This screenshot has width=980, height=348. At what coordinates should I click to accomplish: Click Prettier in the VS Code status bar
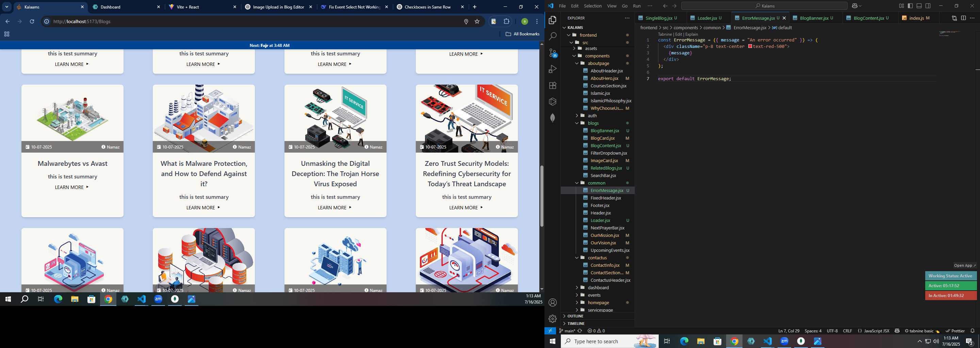tap(955, 331)
